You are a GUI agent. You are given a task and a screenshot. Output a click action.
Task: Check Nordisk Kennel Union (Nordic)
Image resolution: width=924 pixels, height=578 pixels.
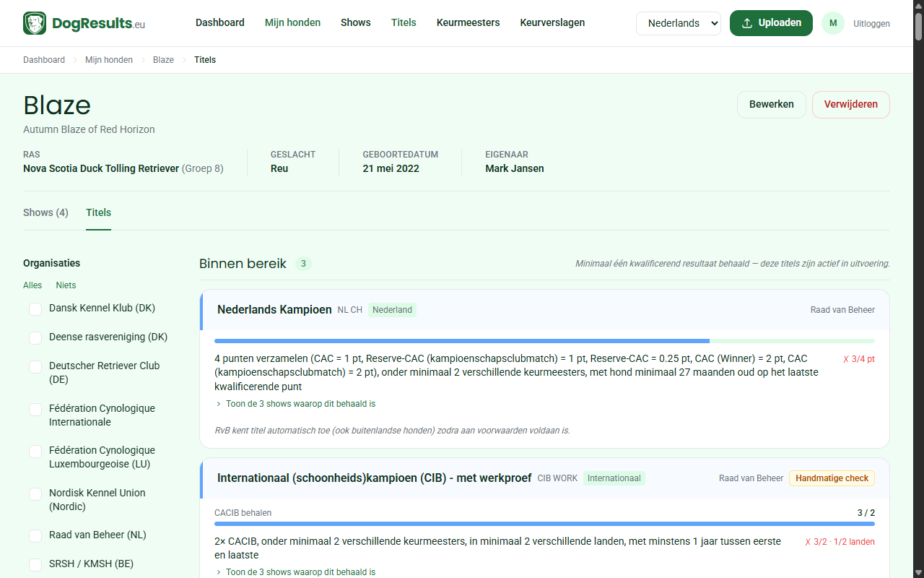[35, 493]
